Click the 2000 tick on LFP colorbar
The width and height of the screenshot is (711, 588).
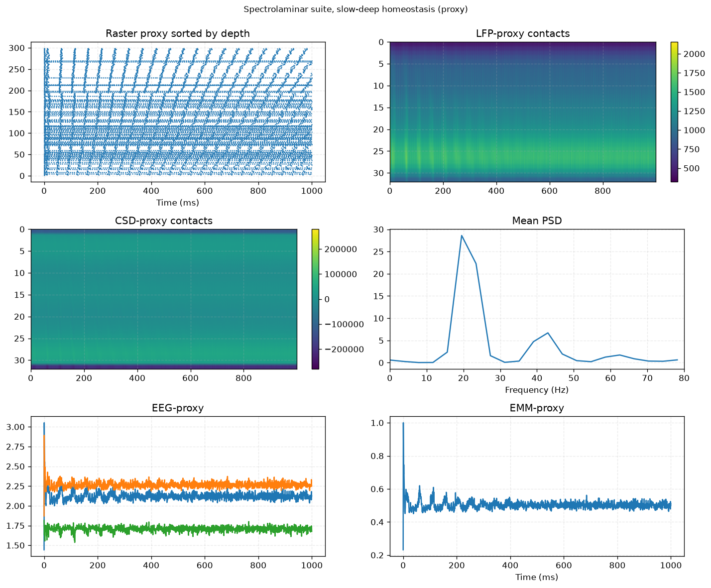(x=694, y=54)
